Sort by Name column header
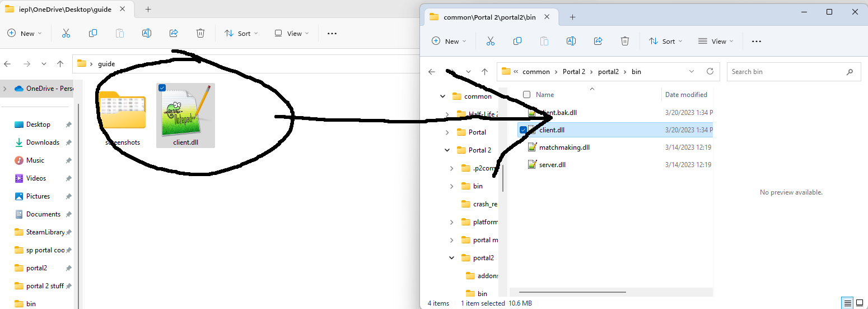 coord(545,95)
